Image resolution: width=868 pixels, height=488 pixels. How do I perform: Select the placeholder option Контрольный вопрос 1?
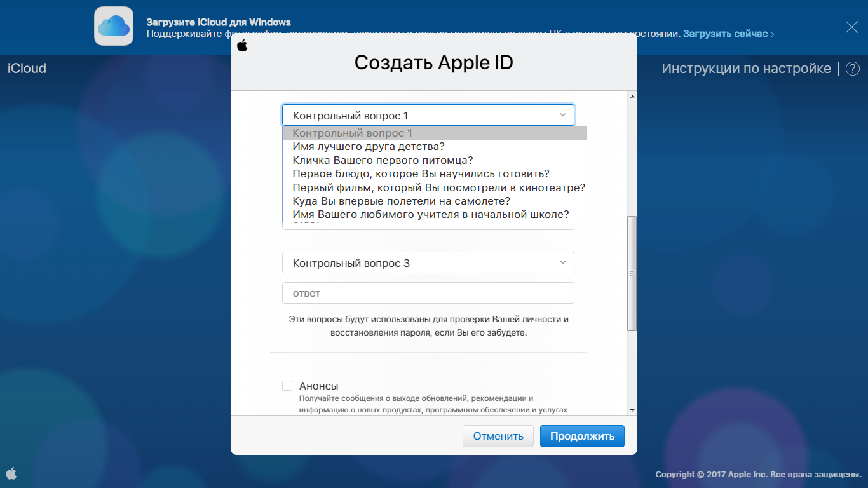tap(435, 133)
